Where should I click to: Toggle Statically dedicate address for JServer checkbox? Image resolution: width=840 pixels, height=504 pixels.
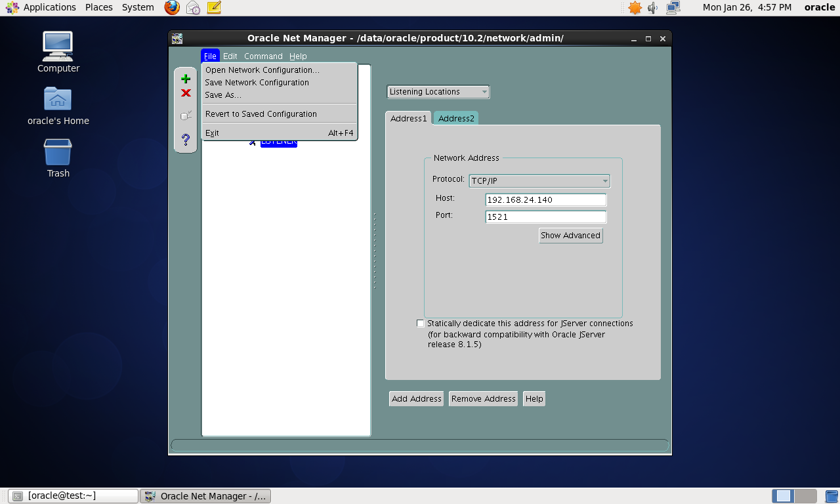[421, 324]
